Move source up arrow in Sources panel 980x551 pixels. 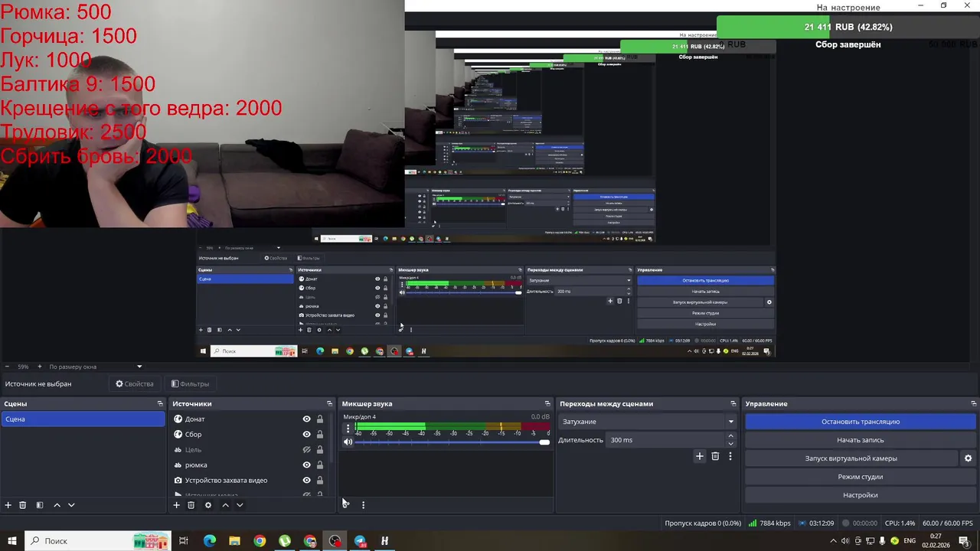pyautogui.click(x=225, y=505)
